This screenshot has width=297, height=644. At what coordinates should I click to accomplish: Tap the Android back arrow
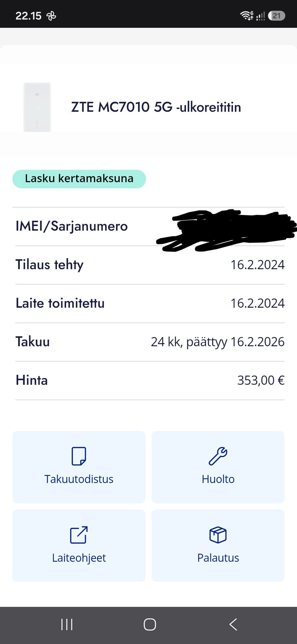pos(233,624)
